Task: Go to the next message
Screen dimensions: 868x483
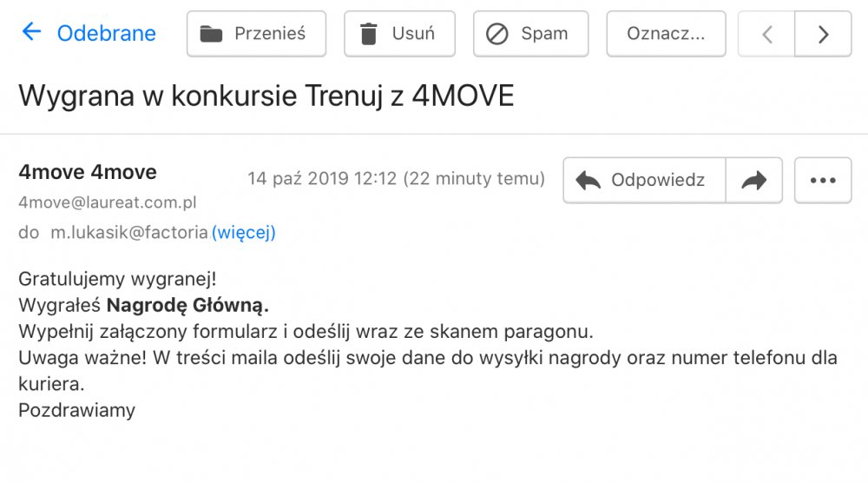Action: coord(823,34)
